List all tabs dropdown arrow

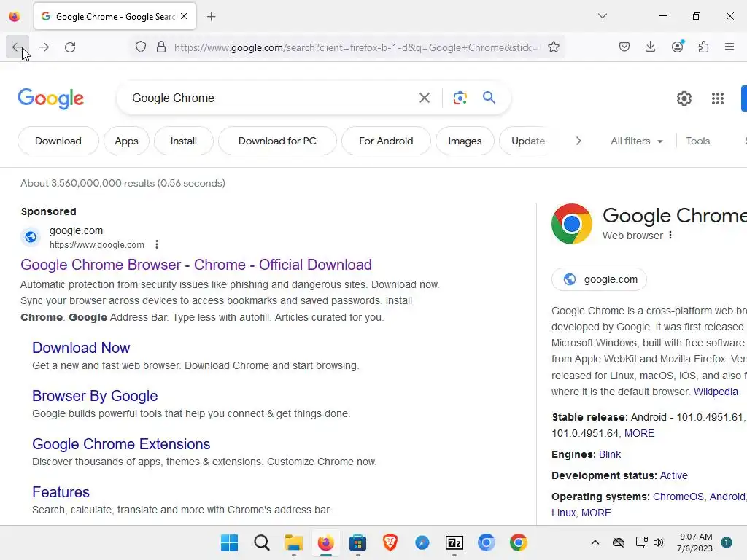[x=602, y=16]
